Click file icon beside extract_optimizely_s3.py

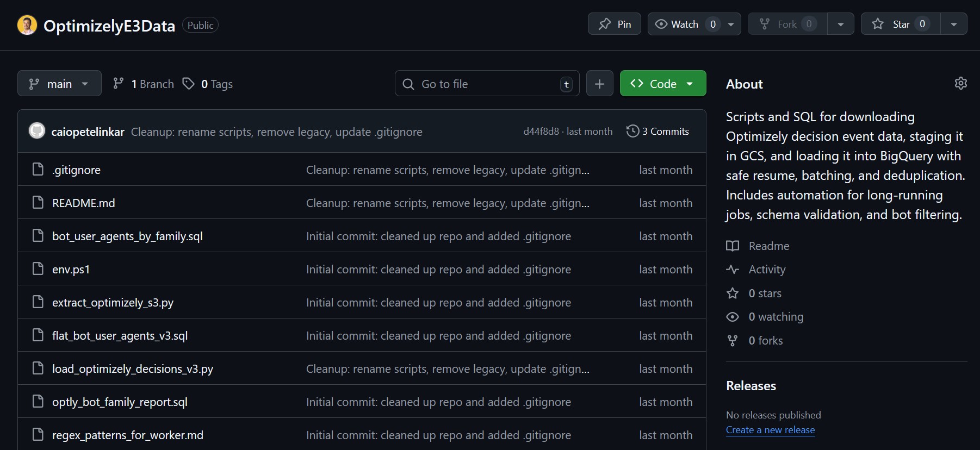pyautogui.click(x=38, y=302)
